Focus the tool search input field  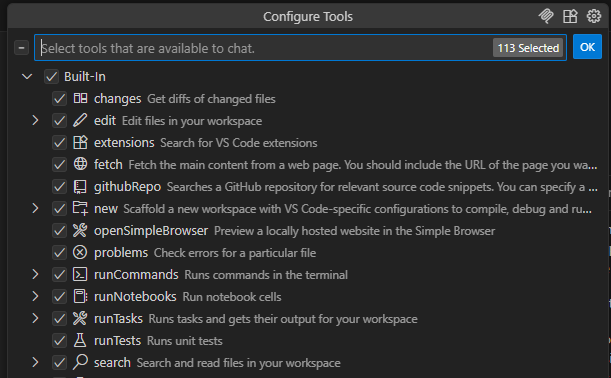265,48
